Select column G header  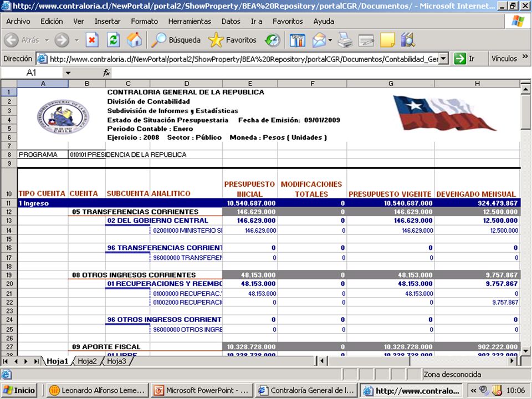coord(391,84)
